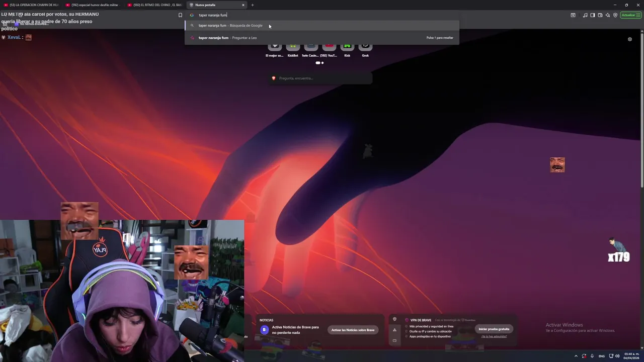
Task: Click the 'Pregunta, encuentra...' search box
Action: (320, 78)
